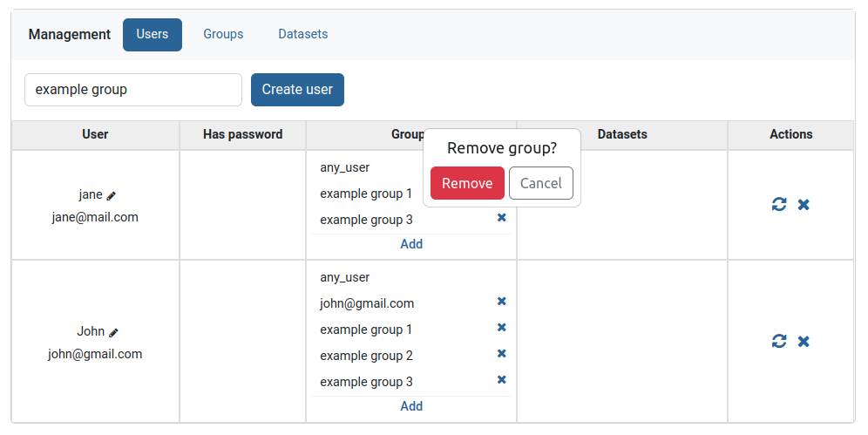Remove example group 2 from John
Image resolution: width=868 pixels, height=435 pixels.
click(501, 354)
